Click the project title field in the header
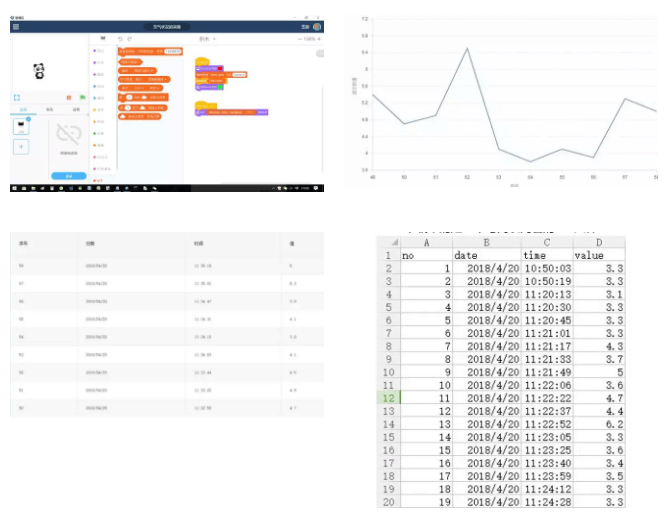Image resolution: width=669 pixels, height=517 pixels. (x=167, y=27)
